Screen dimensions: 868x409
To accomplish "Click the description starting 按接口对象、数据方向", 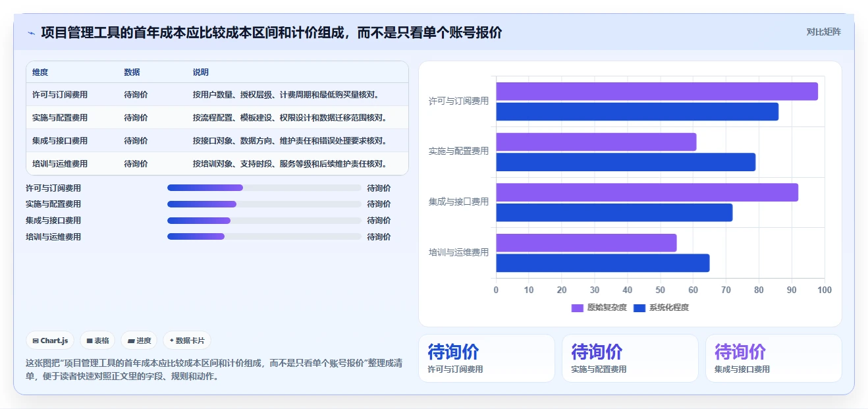I will (x=290, y=141).
